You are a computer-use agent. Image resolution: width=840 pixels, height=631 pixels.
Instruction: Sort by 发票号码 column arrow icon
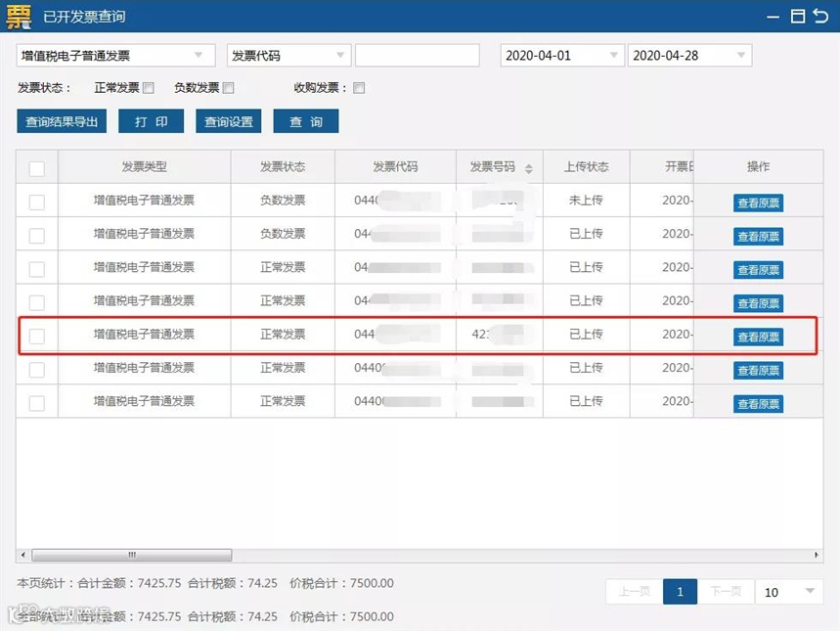[x=529, y=169]
